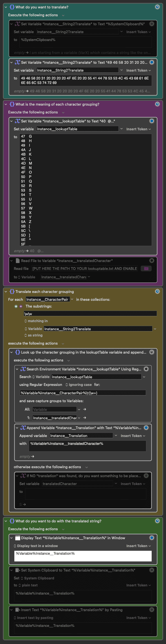Collapse the "Insert Text by Pasting" action
166x644 pixels.
pyautogui.click(x=11, y=610)
